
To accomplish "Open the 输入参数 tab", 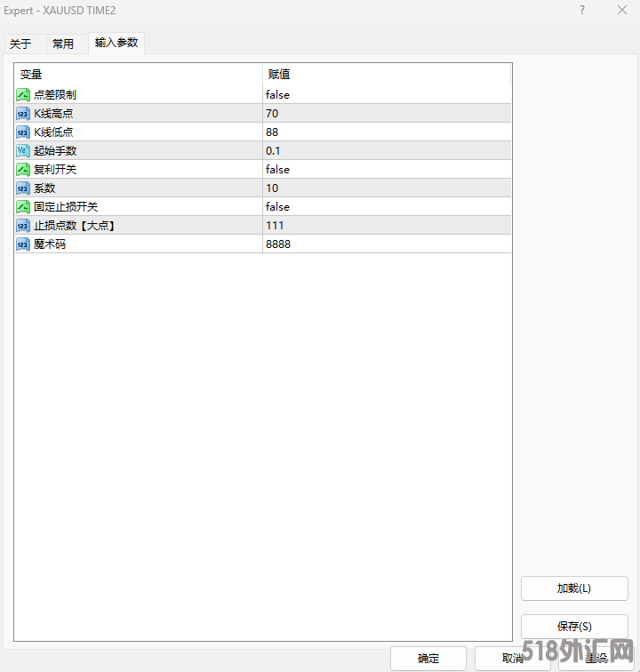I will tap(116, 43).
